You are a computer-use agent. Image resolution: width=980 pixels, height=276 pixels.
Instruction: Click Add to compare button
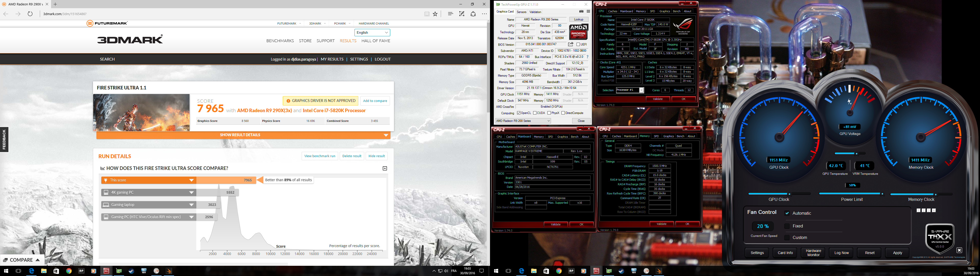375,101
